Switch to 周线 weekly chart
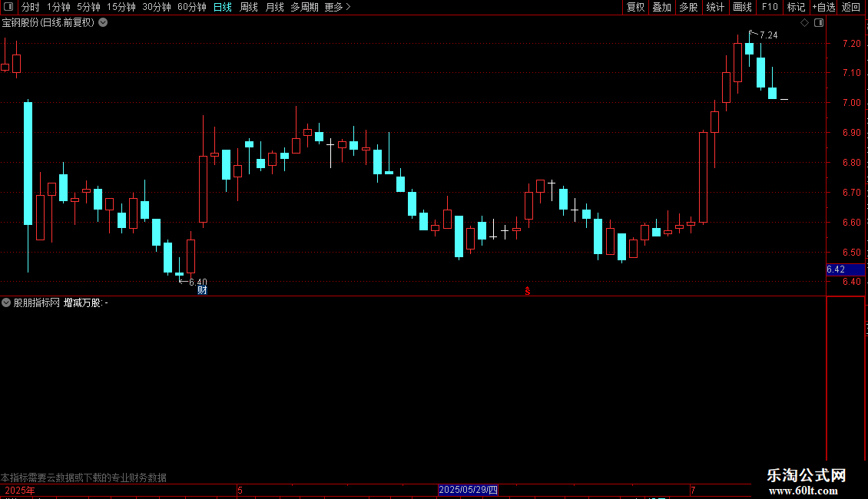The height and width of the screenshot is (499, 868). click(249, 7)
